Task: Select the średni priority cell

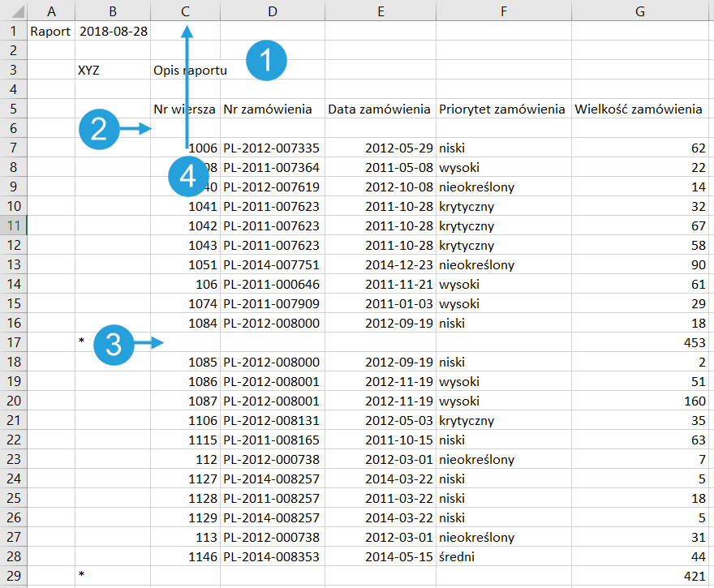Action: point(501,557)
